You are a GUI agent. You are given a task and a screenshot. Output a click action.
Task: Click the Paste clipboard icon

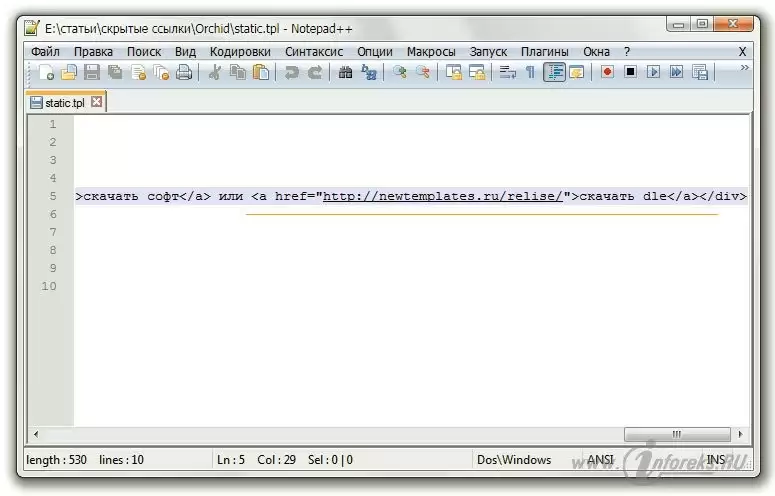pos(261,72)
